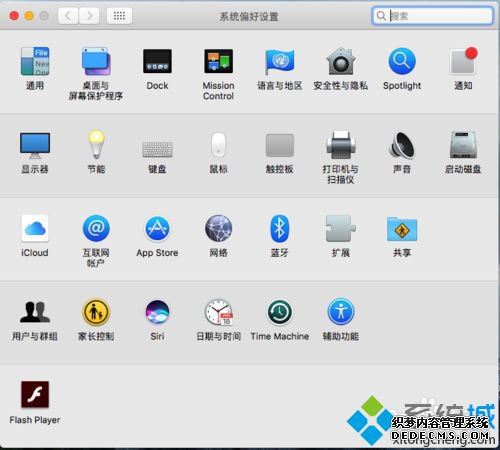Open 网络 (Network) preferences
The image size is (500, 450).
(218, 228)
